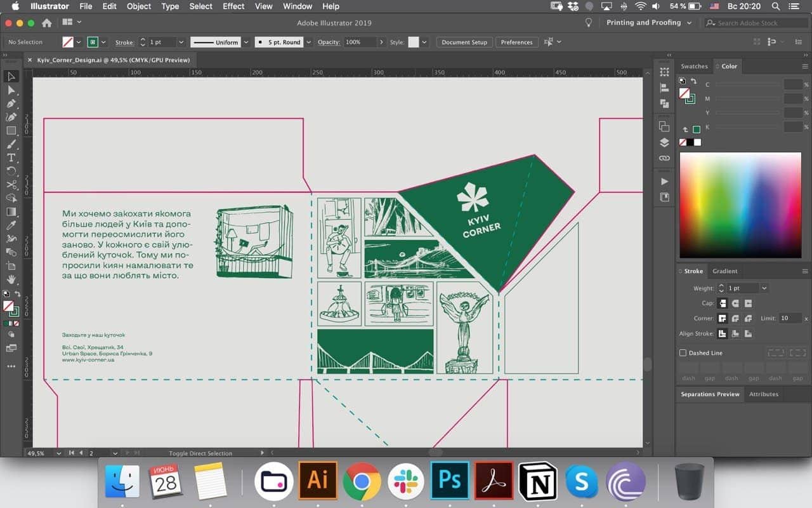This screenshot has height=508, width=812.
Task: Open Weight dropdown in Stroke panel
Action: (764, 288)
